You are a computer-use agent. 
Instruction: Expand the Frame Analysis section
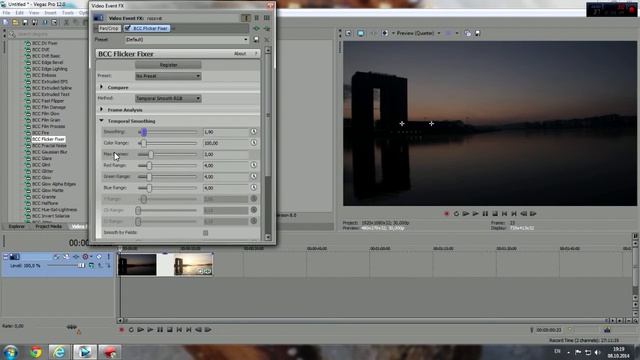pos(101,109)
